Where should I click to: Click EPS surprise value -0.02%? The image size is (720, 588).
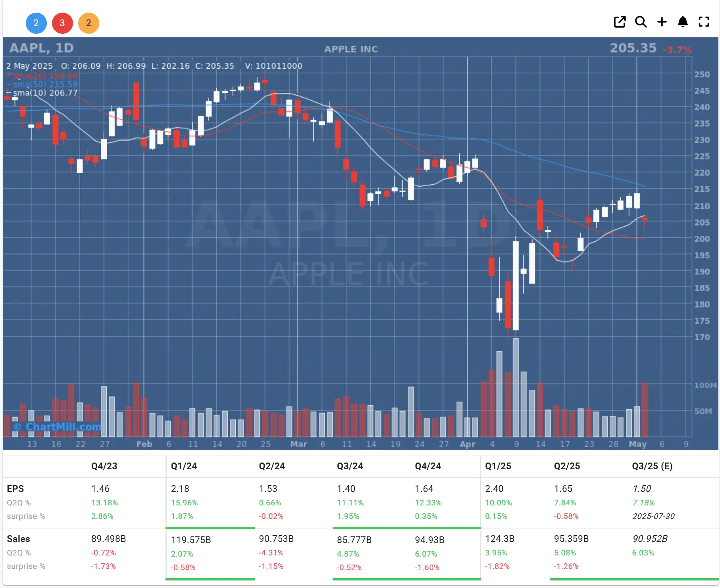click(x=271, y=516)
